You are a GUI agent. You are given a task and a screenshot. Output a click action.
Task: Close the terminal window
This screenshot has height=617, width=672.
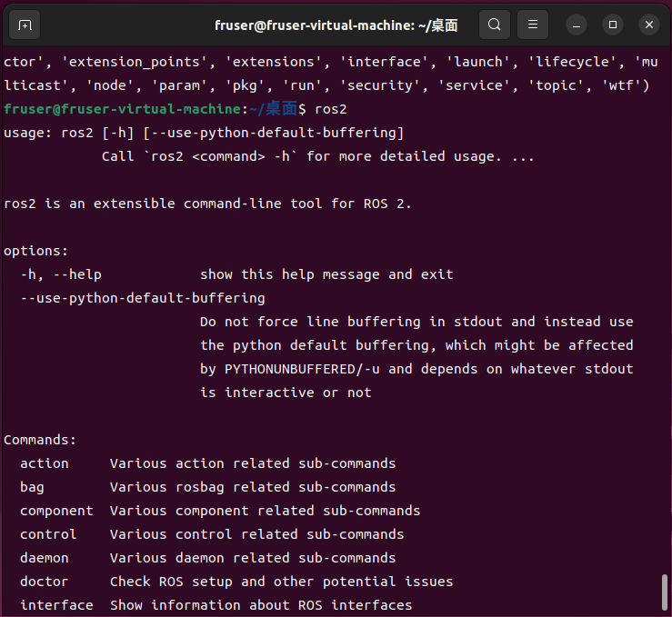tap(649, 25)
